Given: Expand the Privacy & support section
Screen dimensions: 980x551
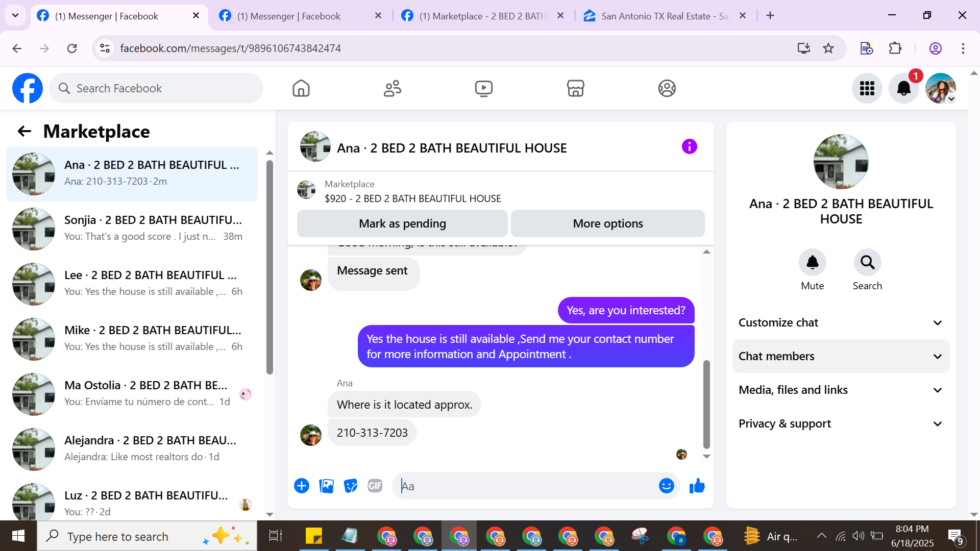Looking at the screenshot, I should click(x=841, y=423).
